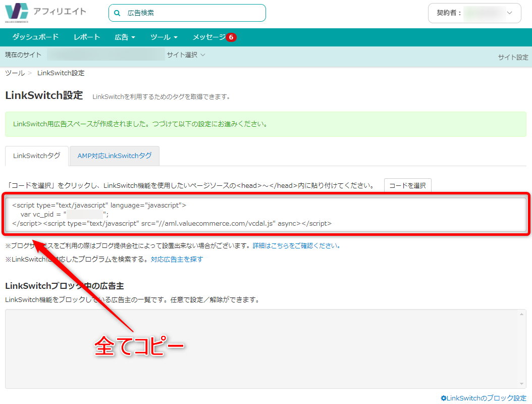
Task: Switch to the AMP対応LinkSwitchタグ tab
Action: point(115,156)
